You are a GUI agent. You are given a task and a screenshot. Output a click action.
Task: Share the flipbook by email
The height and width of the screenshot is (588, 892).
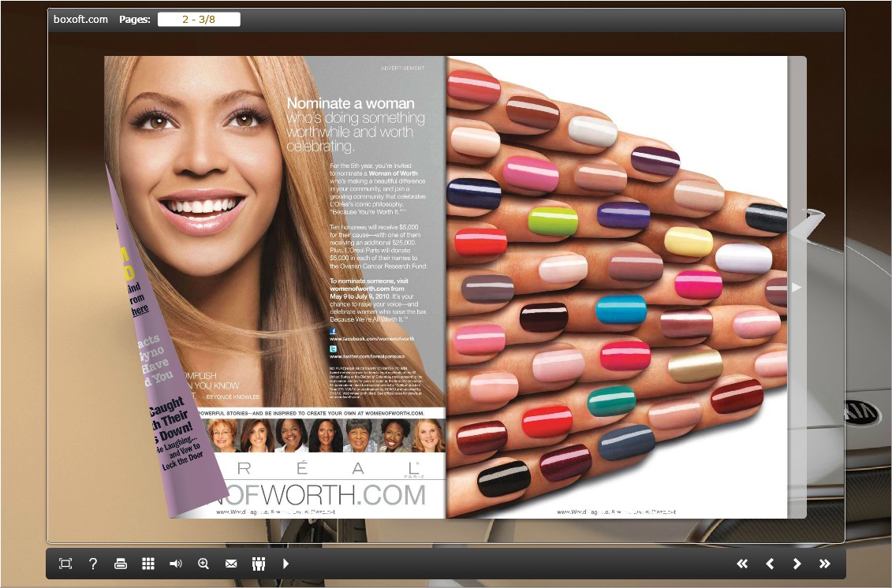point(231,564)
